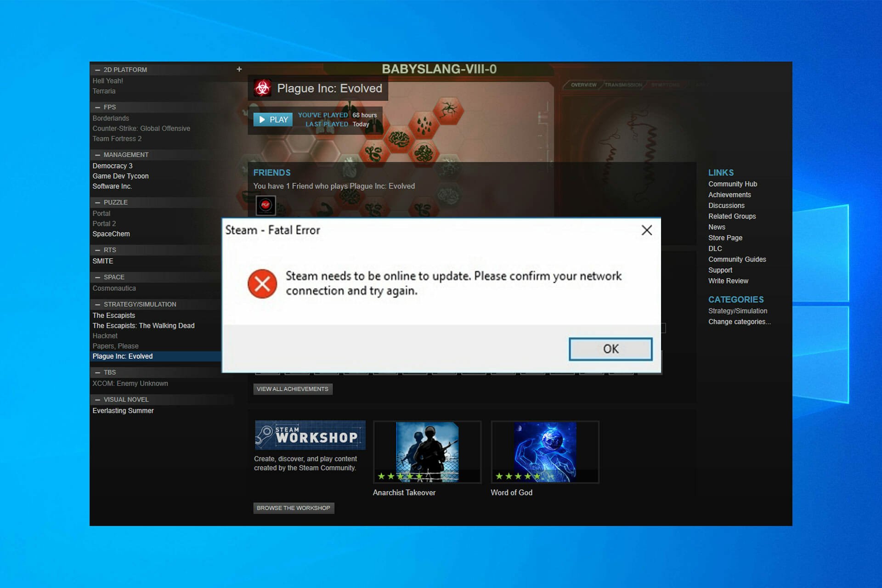Select Cosmonautica in the game list

click(x=114, y=288)
